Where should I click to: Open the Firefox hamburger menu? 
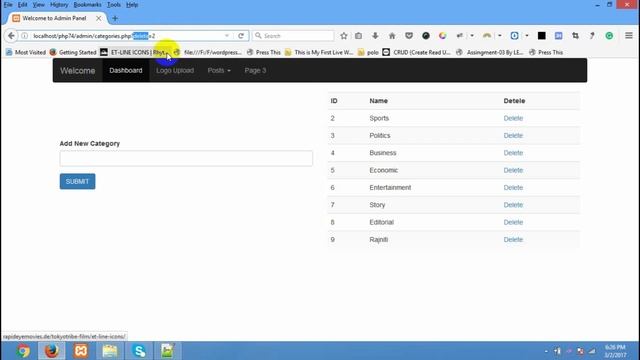(x=629, y=36)
